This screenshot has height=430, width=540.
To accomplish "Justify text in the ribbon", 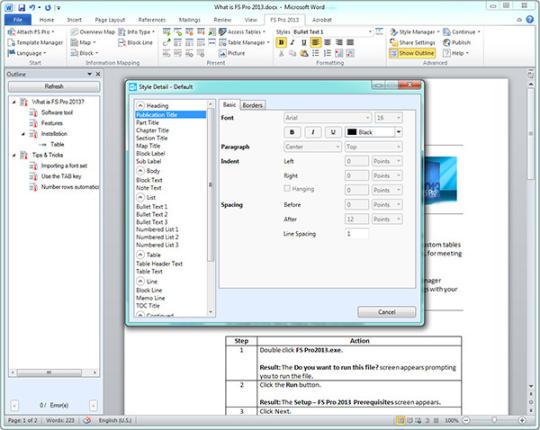I will 350,43.
